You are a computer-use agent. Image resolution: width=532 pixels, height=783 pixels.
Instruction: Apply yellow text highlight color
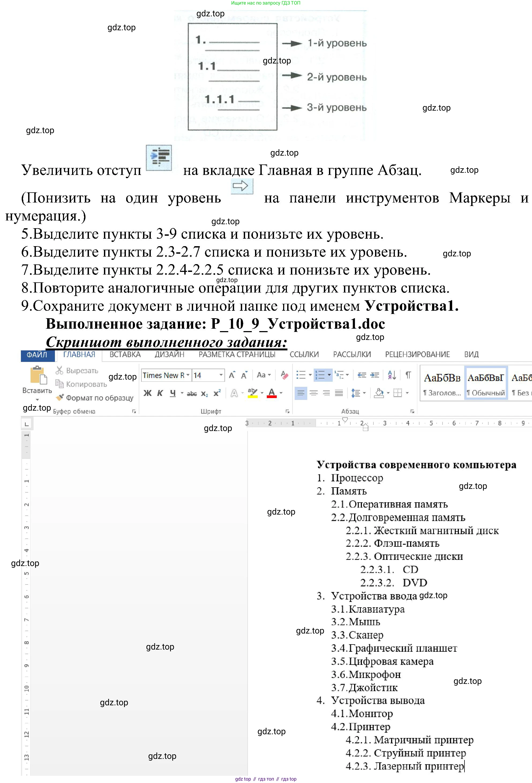click(x=252, y=393)
